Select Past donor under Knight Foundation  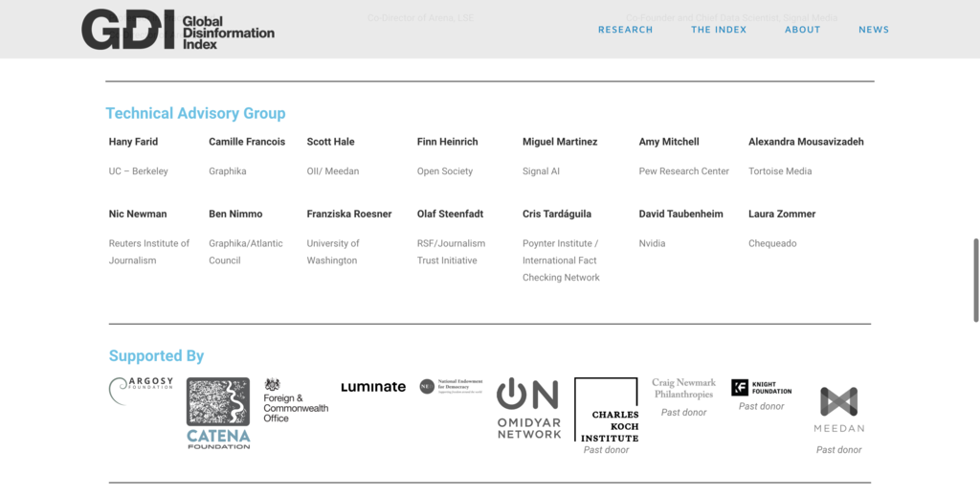point(761,406)
